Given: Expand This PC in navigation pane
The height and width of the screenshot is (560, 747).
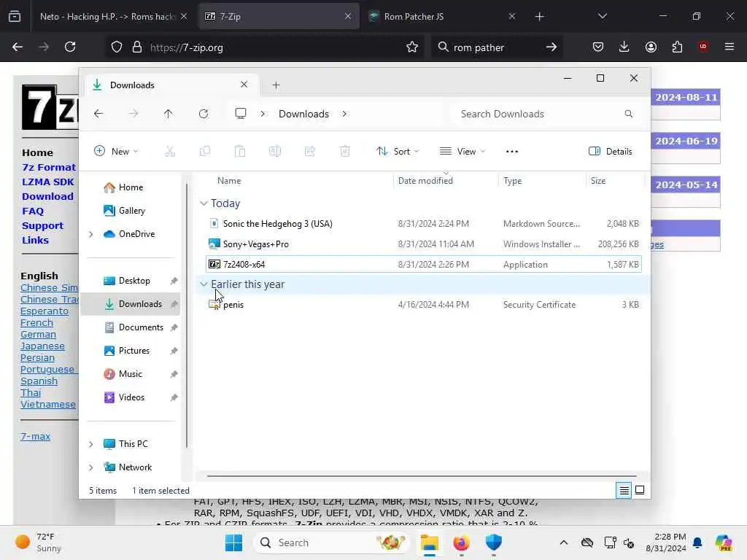Looking at the screenshot, I should 90,444.
